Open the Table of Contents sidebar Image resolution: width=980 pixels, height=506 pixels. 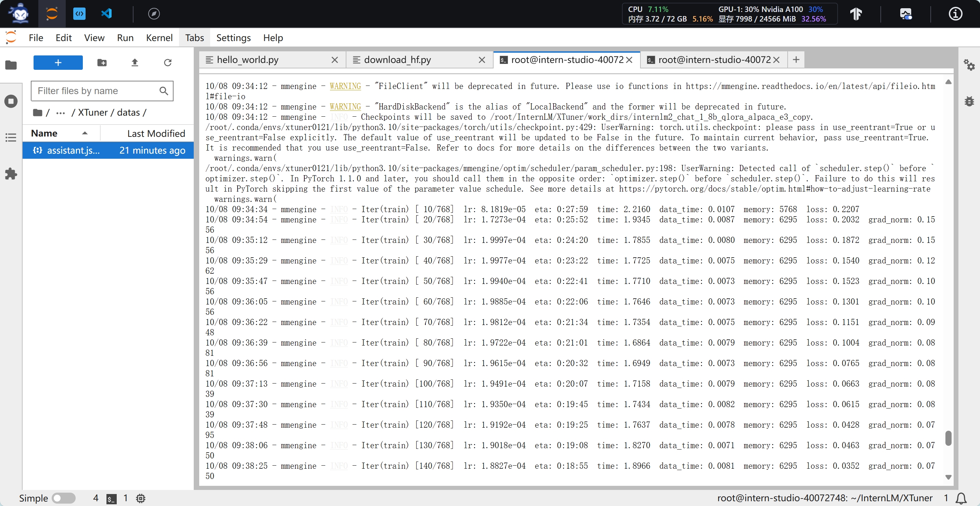(x=11, y=137)
